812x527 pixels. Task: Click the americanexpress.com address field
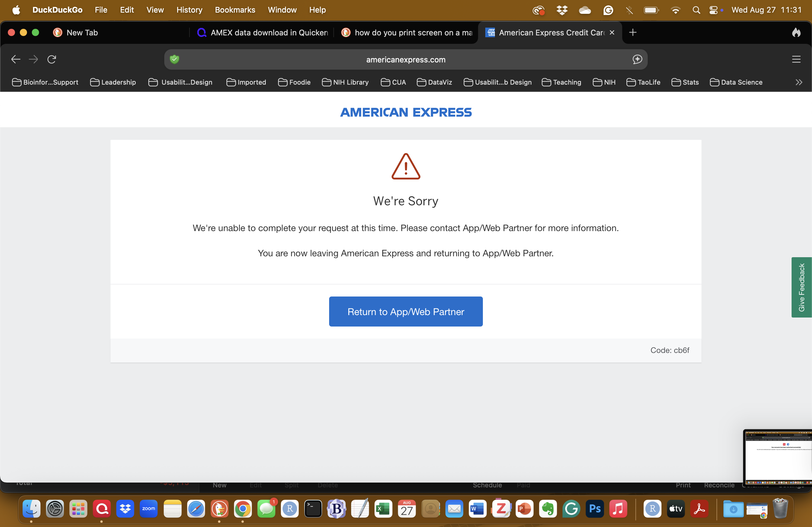point(406,59)
